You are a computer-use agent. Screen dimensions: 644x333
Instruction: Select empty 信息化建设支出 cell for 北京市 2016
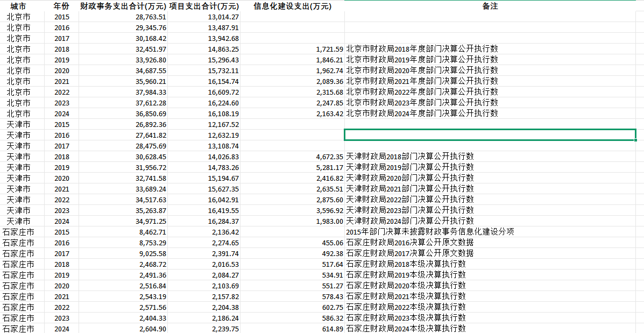(292, 28)
